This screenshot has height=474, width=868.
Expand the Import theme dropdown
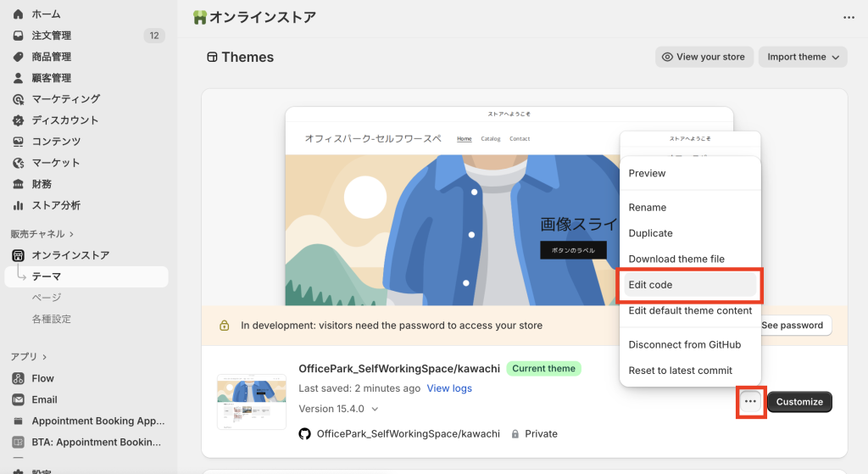pos(803,57)
